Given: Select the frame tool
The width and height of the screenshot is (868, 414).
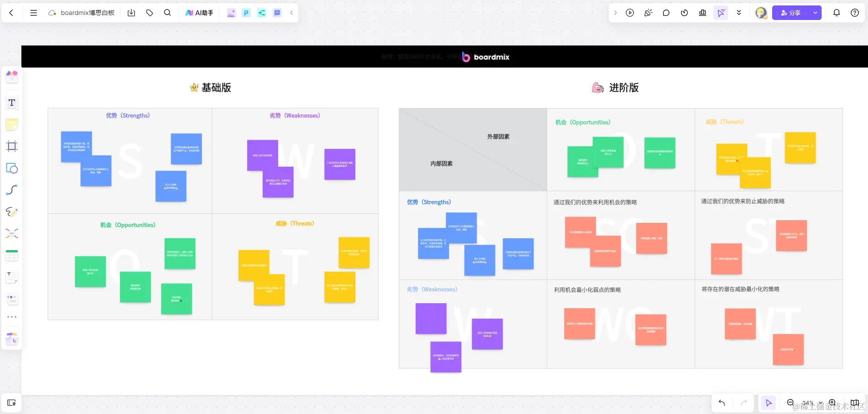Looking at the screenshot, I should [x=12, y=146].
